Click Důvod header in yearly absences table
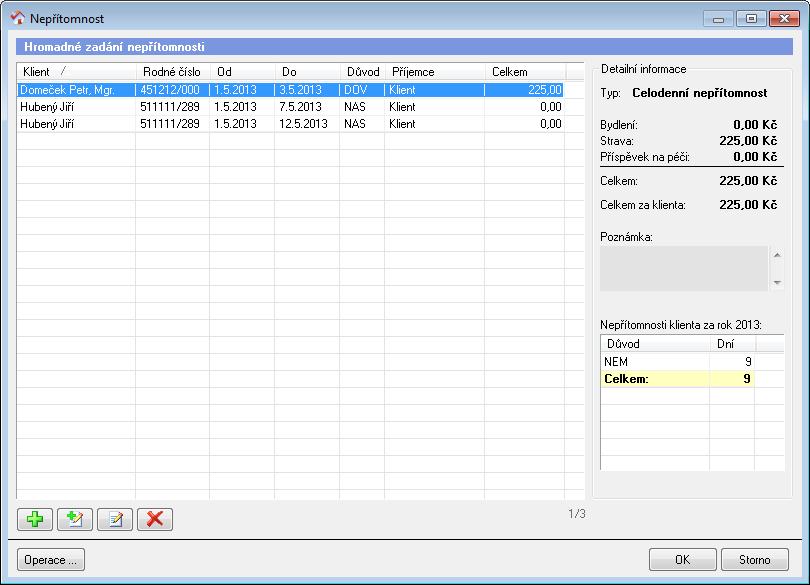The height and width of the screenshot is (585, 810). click(x=656, y=344)
